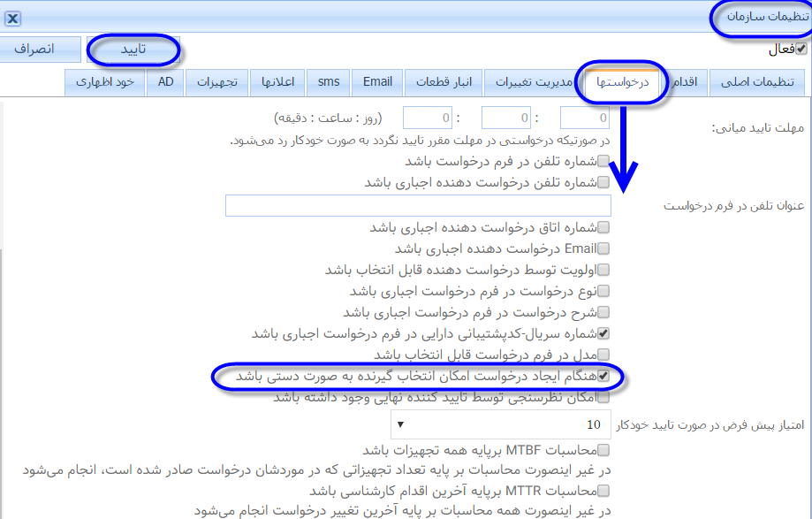This screenshot has width=812, height=519.
Task: Click the عنوان تلفن text input field
Action: 417,205
